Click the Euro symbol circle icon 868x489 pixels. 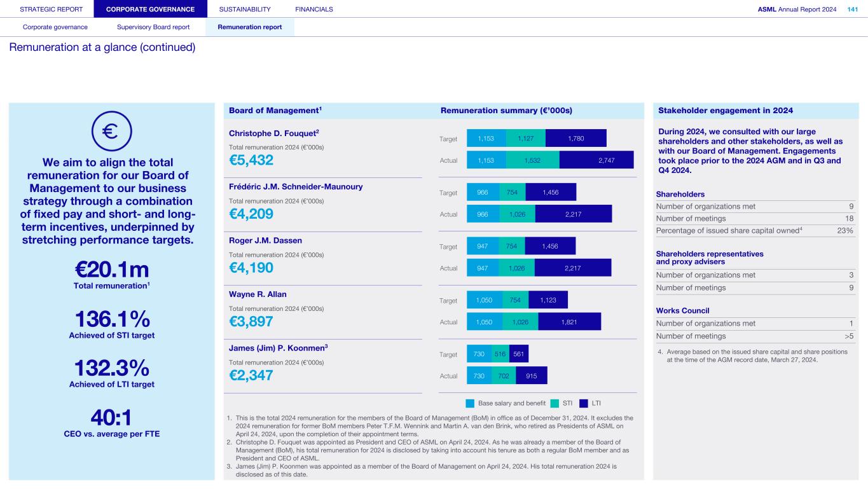point(111,132)
